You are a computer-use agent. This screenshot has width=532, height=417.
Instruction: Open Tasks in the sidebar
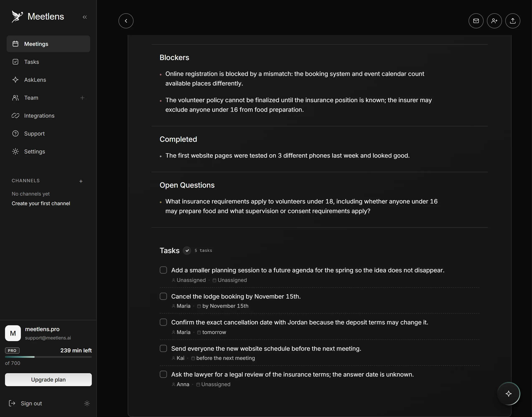coord(48,62)
